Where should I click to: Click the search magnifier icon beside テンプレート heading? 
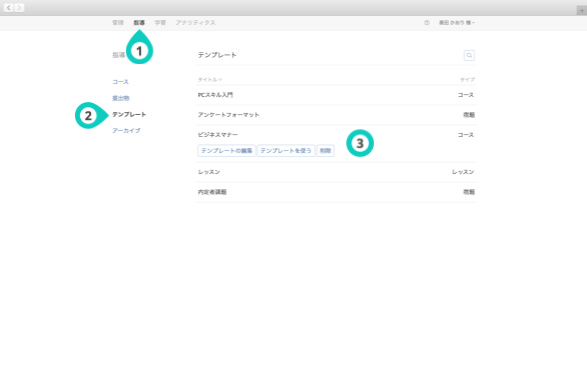coord(469,55)
